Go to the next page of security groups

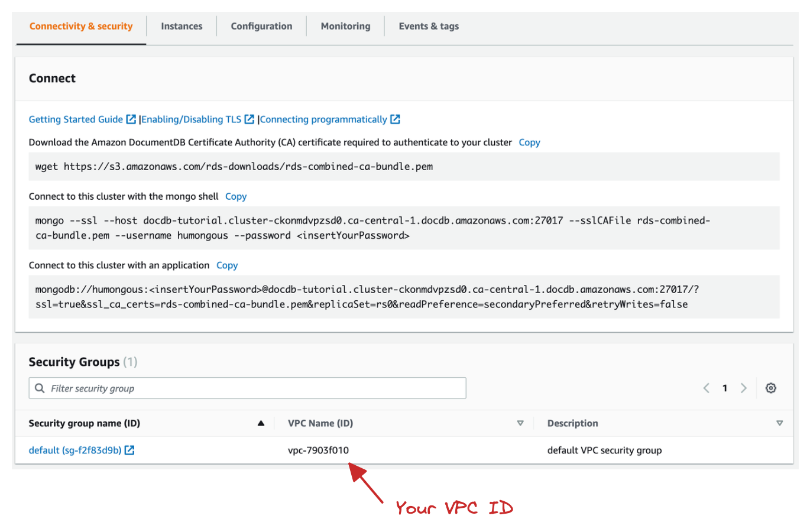744,388
